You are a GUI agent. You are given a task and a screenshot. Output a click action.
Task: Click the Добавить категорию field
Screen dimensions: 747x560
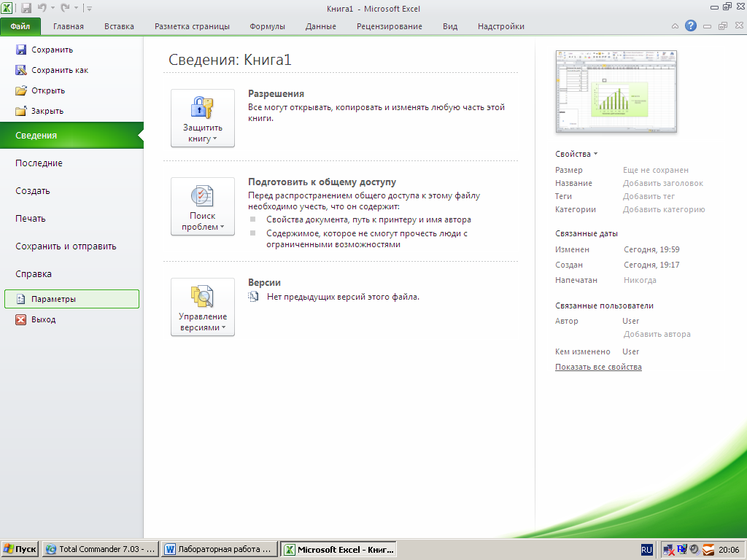pyautogui.click(x=664, y=209)
